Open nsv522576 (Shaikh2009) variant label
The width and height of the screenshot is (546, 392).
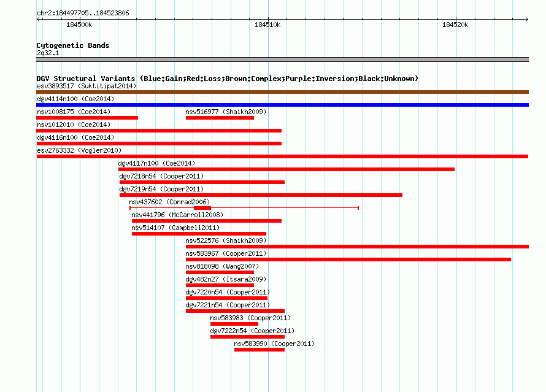(226, 240)
